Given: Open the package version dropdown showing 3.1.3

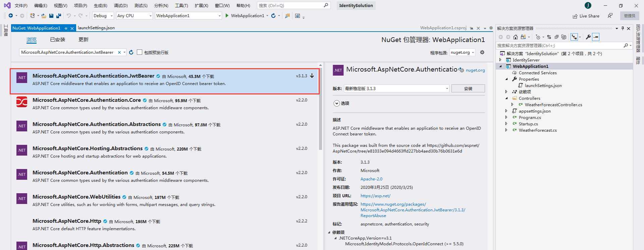Looking at the screenshot, I should coord(396,88).
